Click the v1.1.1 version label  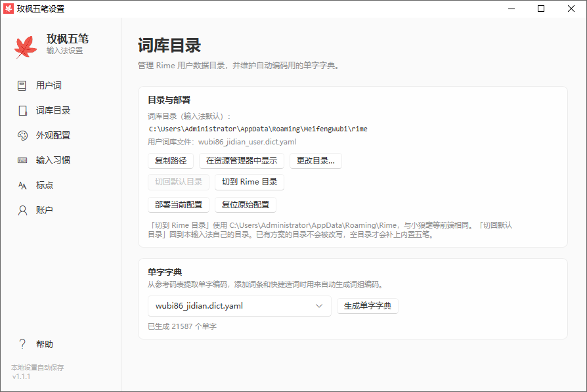(21, 377)
